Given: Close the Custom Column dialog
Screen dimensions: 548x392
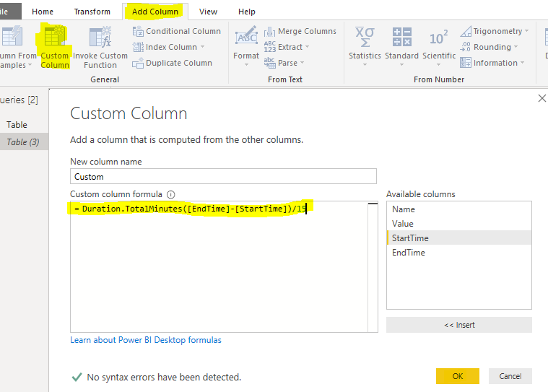Looking at the screenshot, I should (x=542, y=98).
